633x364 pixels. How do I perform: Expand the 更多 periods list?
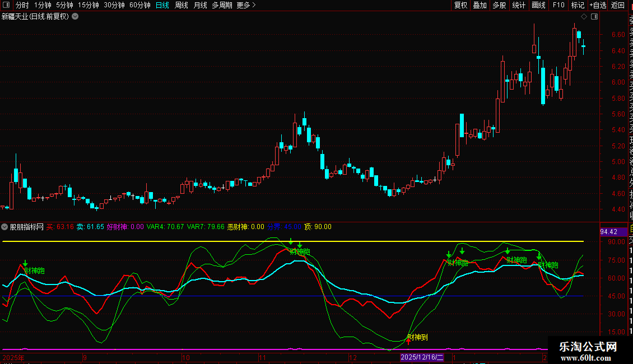pos(245,6)
